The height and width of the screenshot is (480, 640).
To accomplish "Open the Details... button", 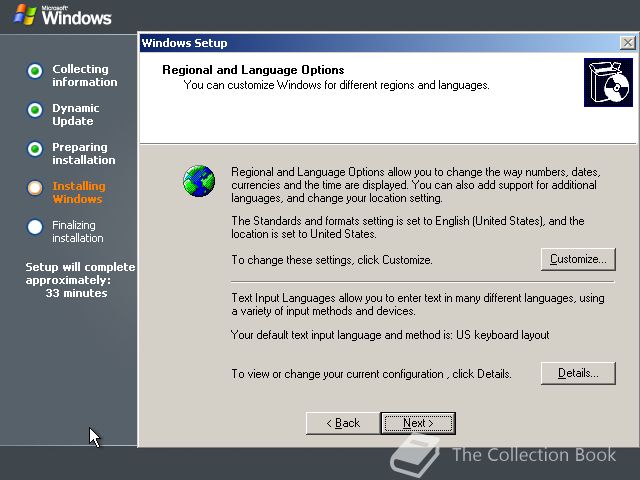I will (x=578, y=373).
